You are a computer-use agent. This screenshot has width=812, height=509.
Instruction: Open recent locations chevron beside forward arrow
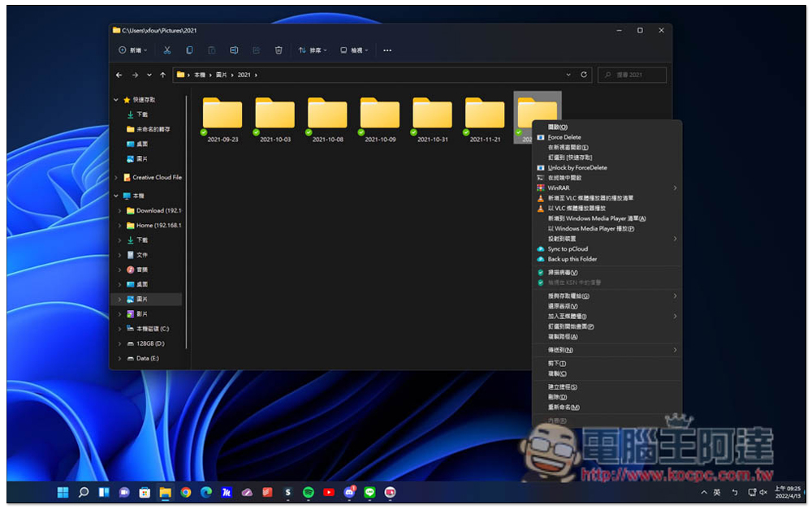(149, 75)
